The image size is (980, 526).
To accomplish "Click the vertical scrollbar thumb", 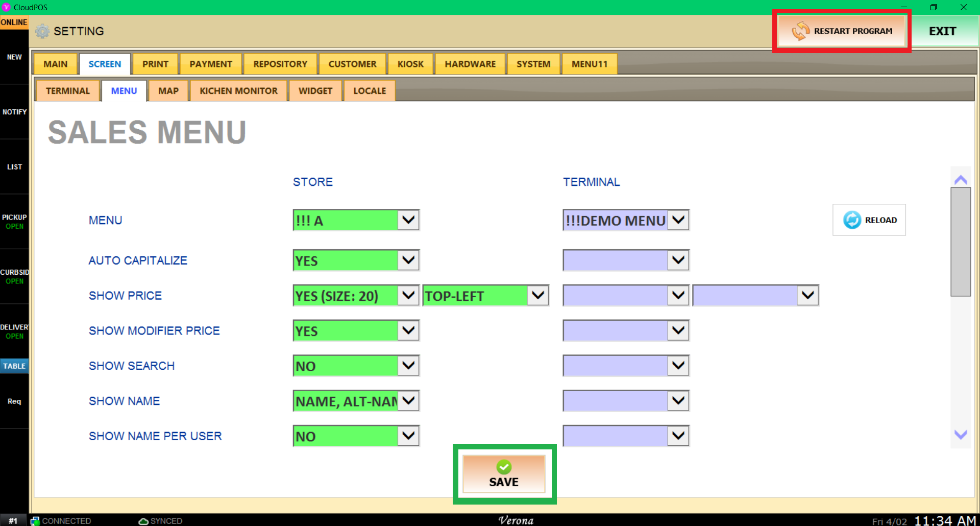I will tap(960, 241).
